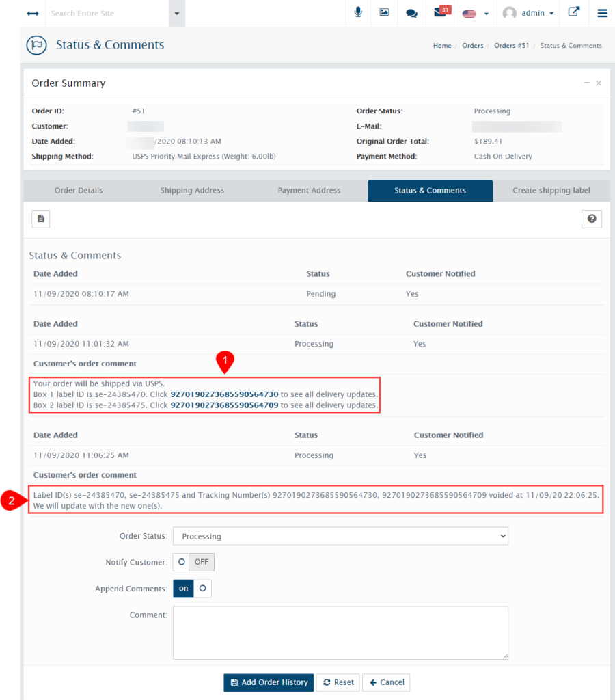Open the inbox icon showing 31 notifications
Viewport: 615px width, 700px height.
click(439, 13)
